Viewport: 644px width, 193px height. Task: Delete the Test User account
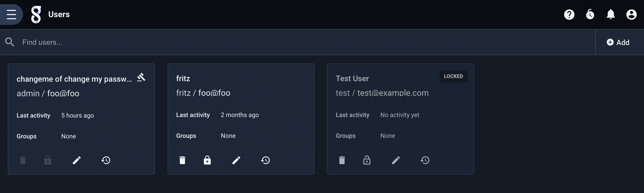click(x=342, y=160)
